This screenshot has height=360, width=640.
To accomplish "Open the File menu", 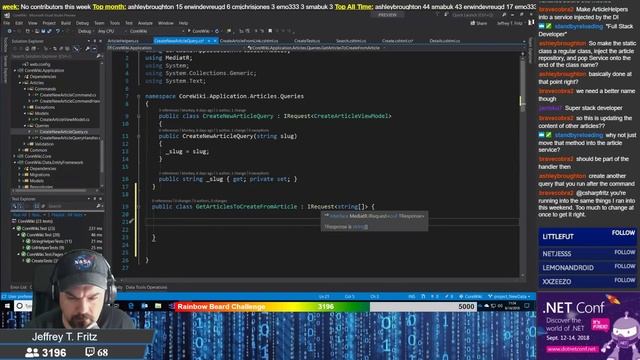I will coord(7,23).
